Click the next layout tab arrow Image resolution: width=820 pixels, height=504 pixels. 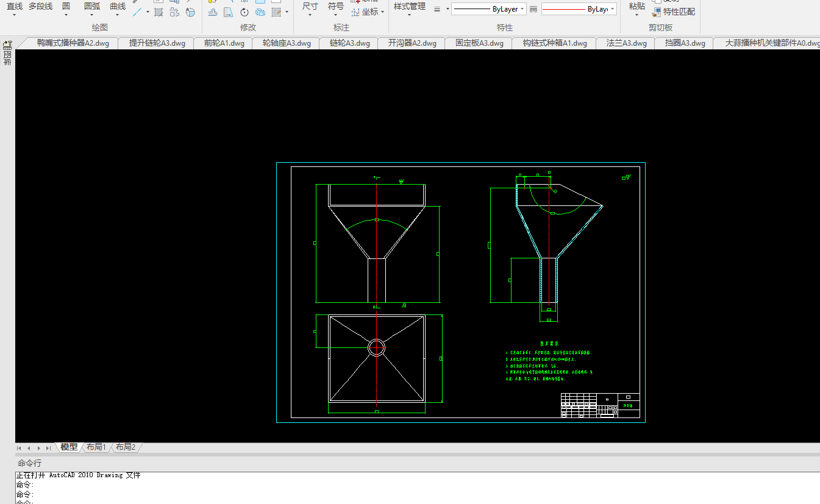[x=38, y=448]
